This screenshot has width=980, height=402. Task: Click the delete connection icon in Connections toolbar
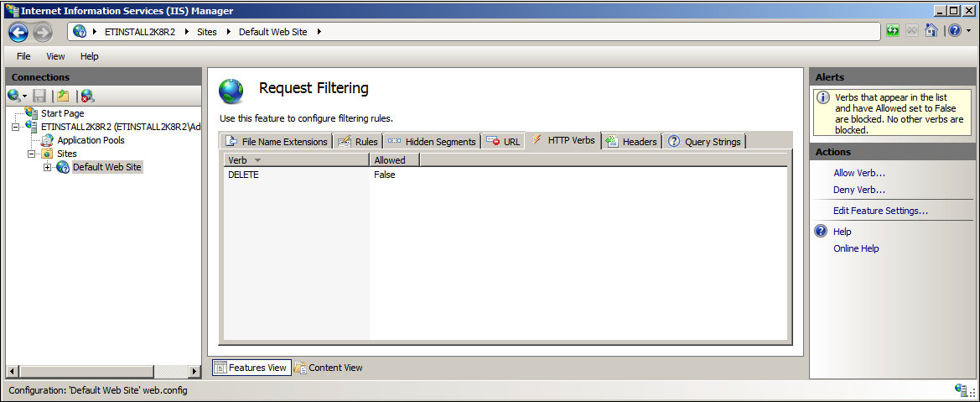[x=87, y=96]
